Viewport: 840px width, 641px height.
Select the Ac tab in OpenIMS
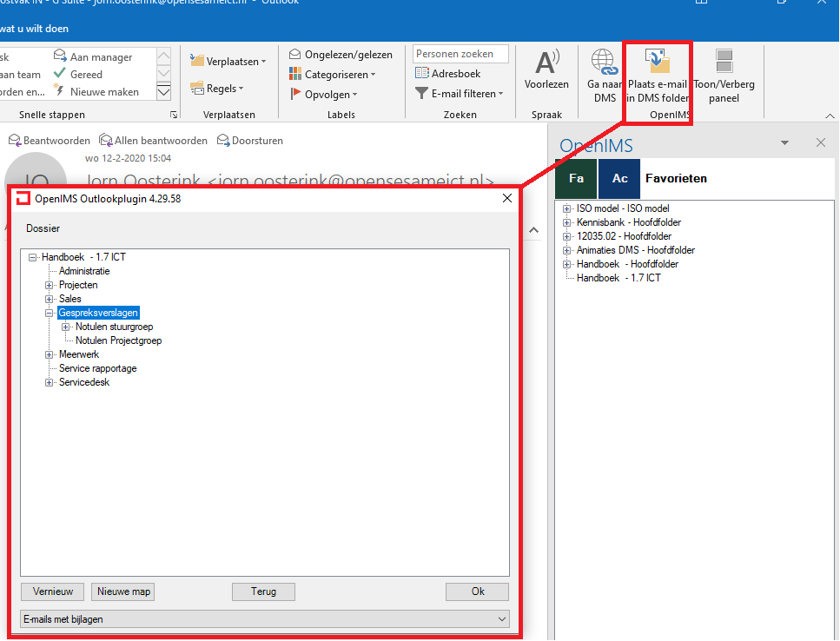coord(619,178)
